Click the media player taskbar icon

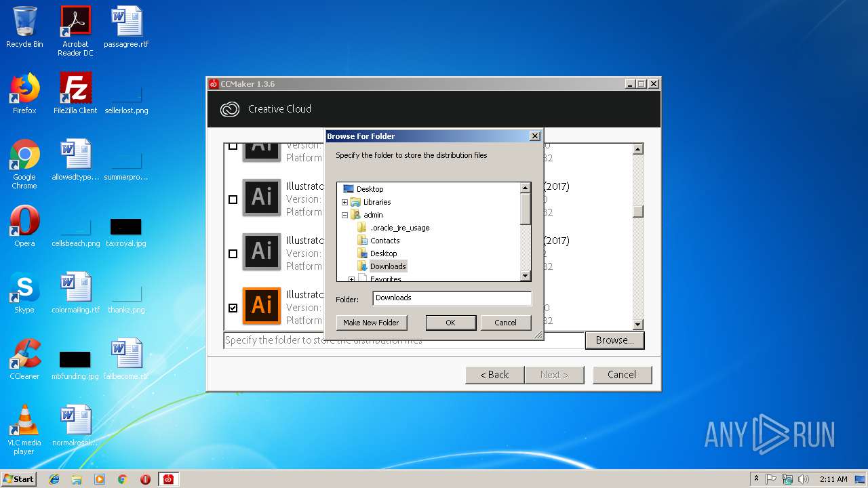(100, 479)
